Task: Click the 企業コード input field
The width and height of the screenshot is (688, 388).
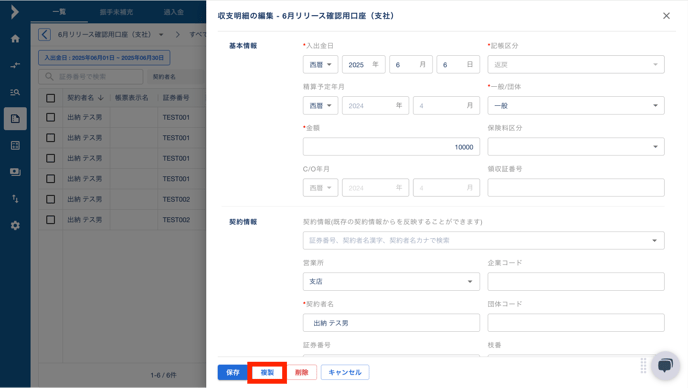Action: tap(576, 281)
